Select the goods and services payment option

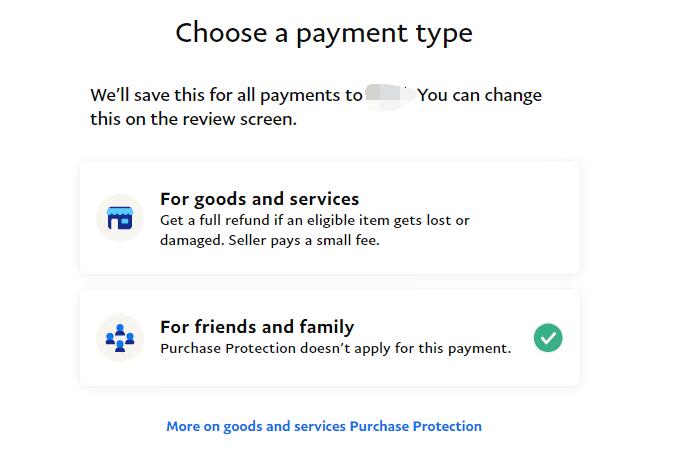click(330, 218)
